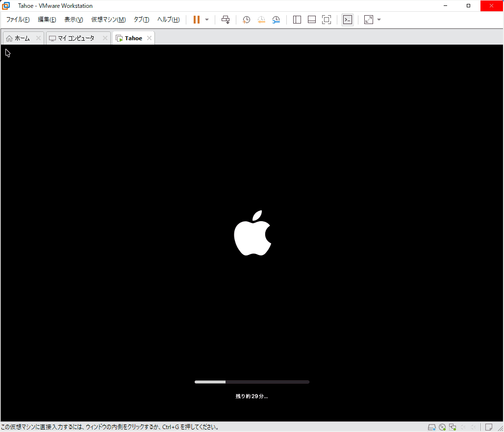Viewport: 504px width, 432px height.
Task: Click the CD/DVD drive status icon
Action: tap(442, 427)
